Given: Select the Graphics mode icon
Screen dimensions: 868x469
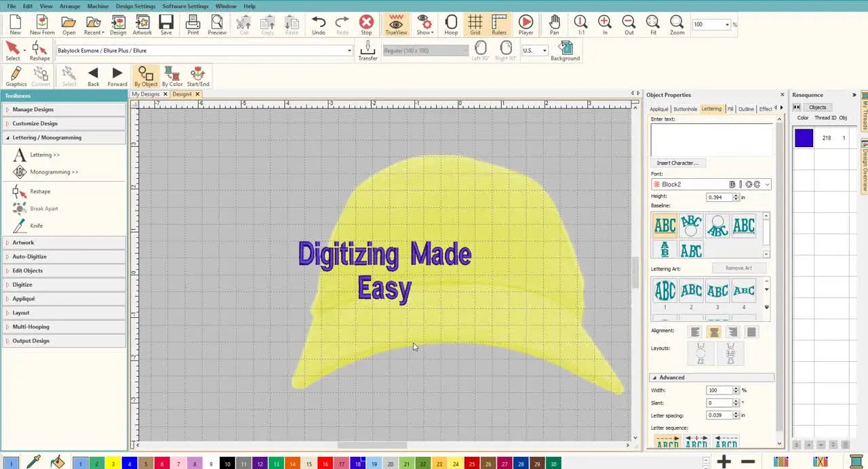Looking at the screenshot, I should pos(16,75).
